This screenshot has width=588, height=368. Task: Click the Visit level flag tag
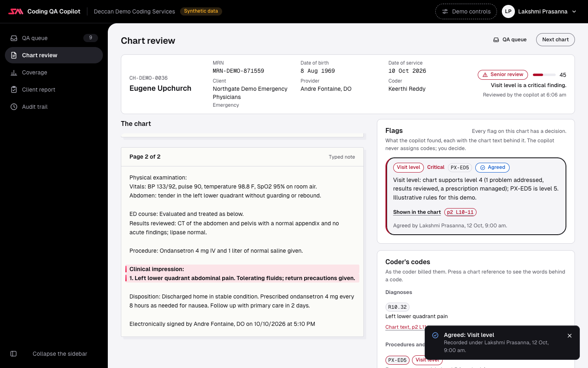pyautogui.click(x=408, y=167)
